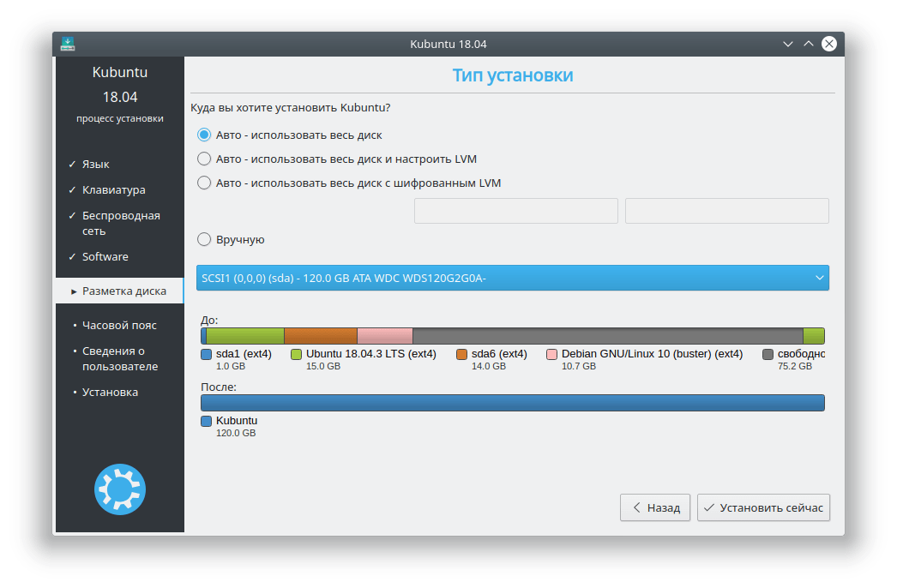
Task: Click the gray free-space segment in 'До' bar
Action: (608, 336)
